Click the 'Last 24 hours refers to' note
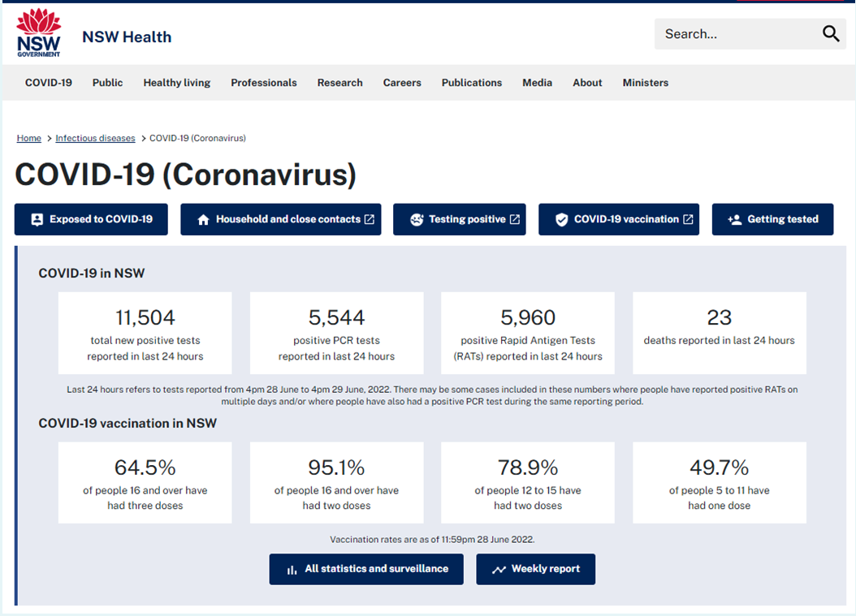856x616 pixels. [432, 395]
